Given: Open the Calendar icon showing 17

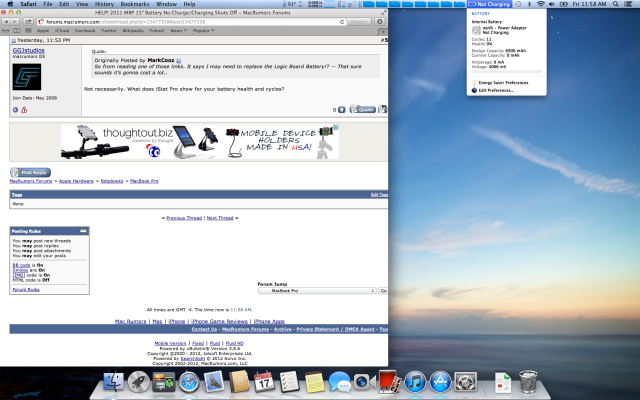Looking at the screenshot, I should [x=264, y=382].
